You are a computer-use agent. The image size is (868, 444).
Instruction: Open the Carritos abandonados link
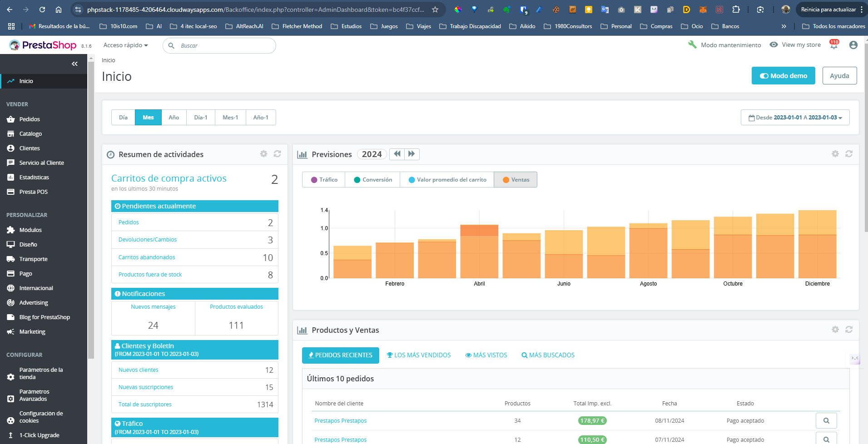[x=147, y=257]
